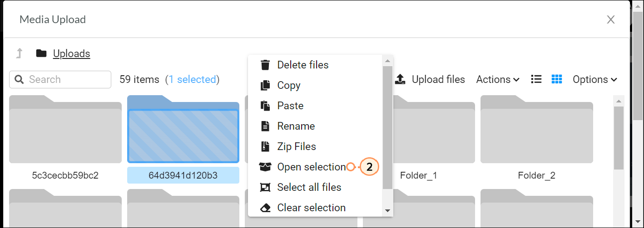Open the Actions dropdown

pos(498,79)
